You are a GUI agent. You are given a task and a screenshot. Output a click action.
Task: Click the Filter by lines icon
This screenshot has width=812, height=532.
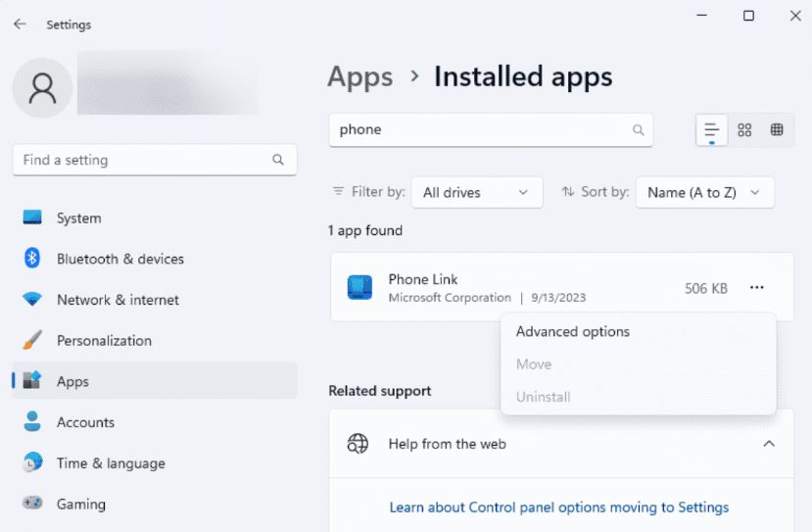[338, 191]
